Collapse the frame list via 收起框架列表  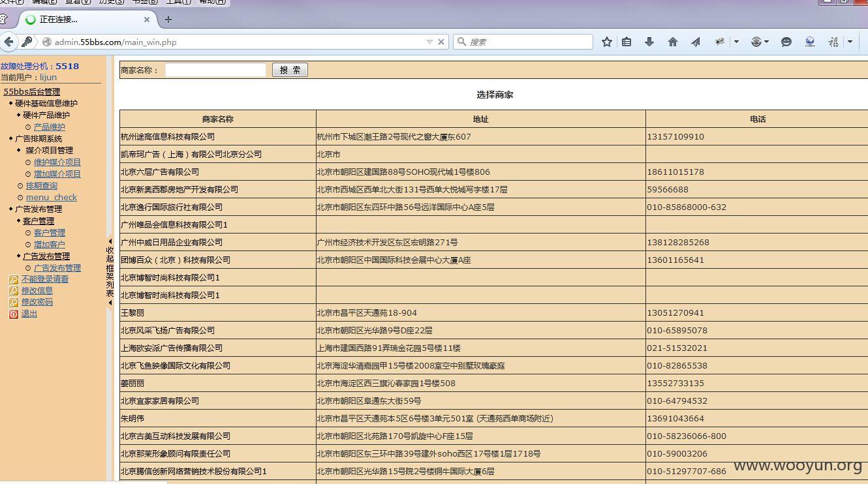[x=110, y=272]
